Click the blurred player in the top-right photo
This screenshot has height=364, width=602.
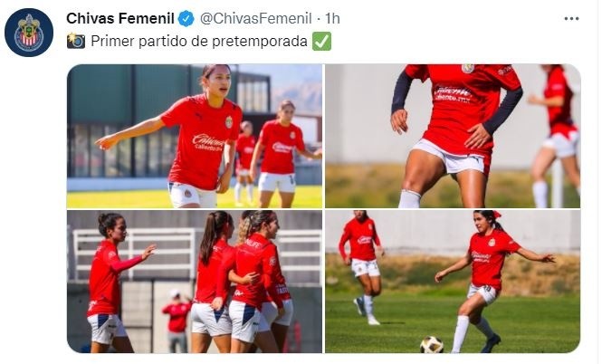[x=555, y=137]
